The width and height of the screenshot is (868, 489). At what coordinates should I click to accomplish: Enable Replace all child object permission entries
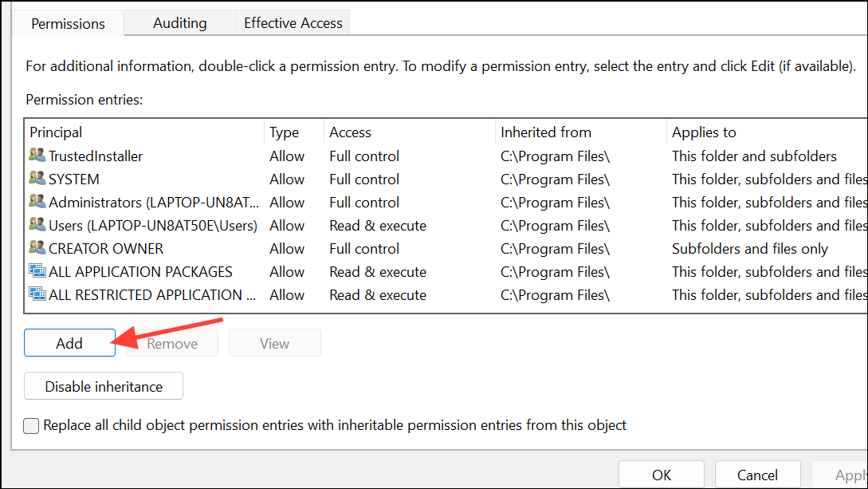[x=31, y=426]
